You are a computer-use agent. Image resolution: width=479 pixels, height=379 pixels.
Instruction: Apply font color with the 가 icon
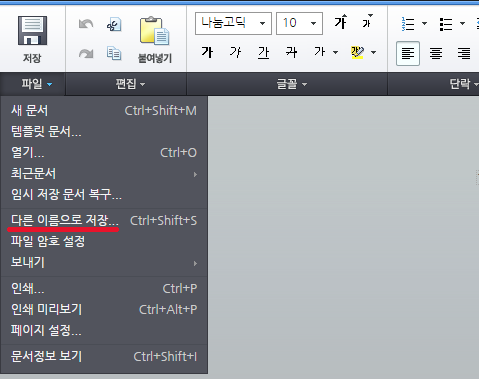pos(319,52)
